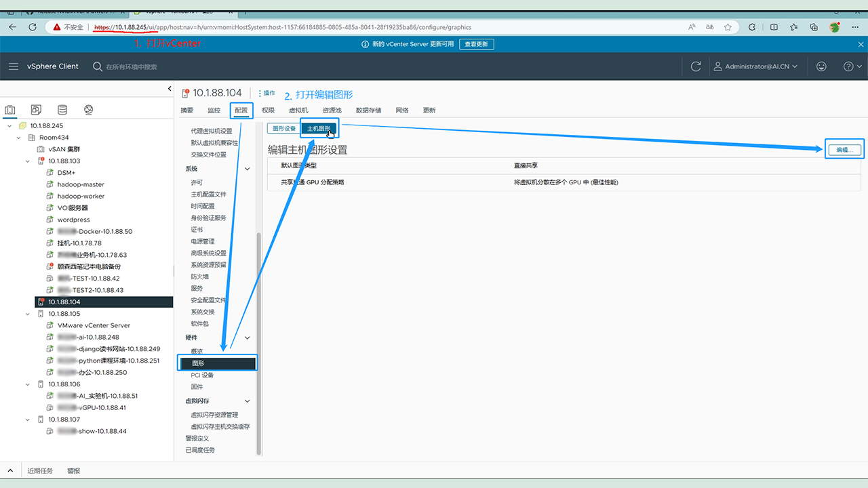Select the Storage inventory icon
Screen dimensions: 868x488
(x=62, y=110)
